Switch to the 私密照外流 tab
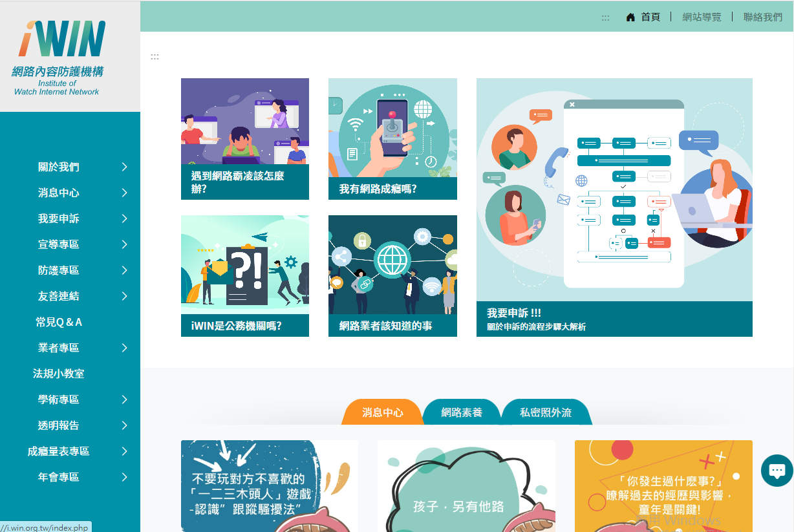 coord(546,412)
